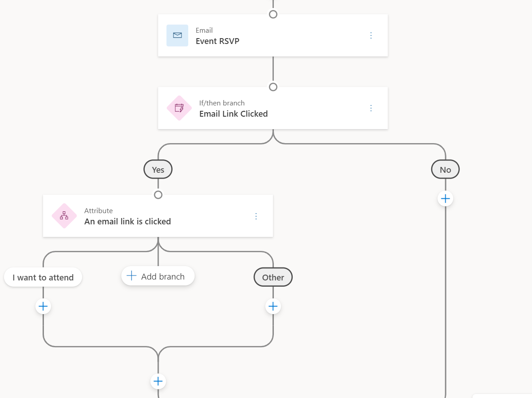
Task: Click the connector circle above Event RSVP
Action: [273, 14]
